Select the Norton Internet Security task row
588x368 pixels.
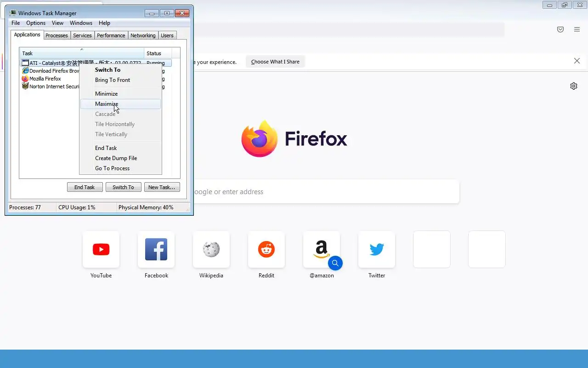click(50, 86)
